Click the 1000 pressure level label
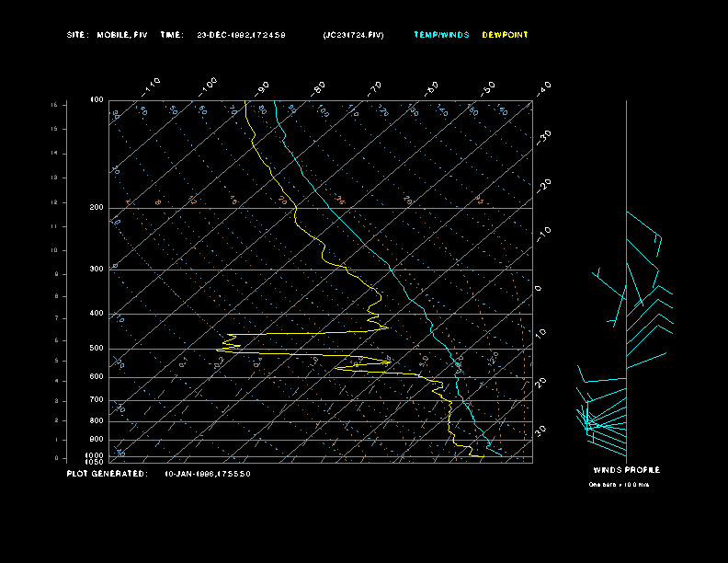The width and height of the screenshot is (728, 563). [95, 455]
